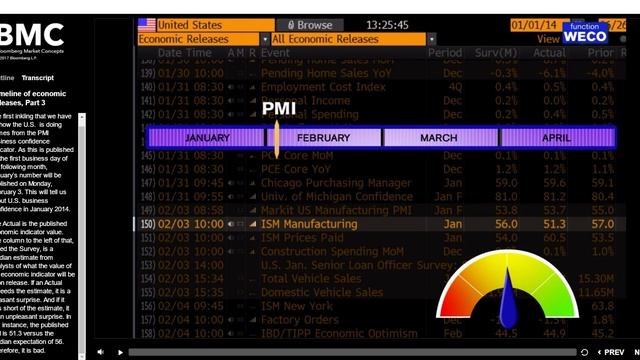
Task: Select the PCE Core YoY row
Action: (x=380, y=169)
